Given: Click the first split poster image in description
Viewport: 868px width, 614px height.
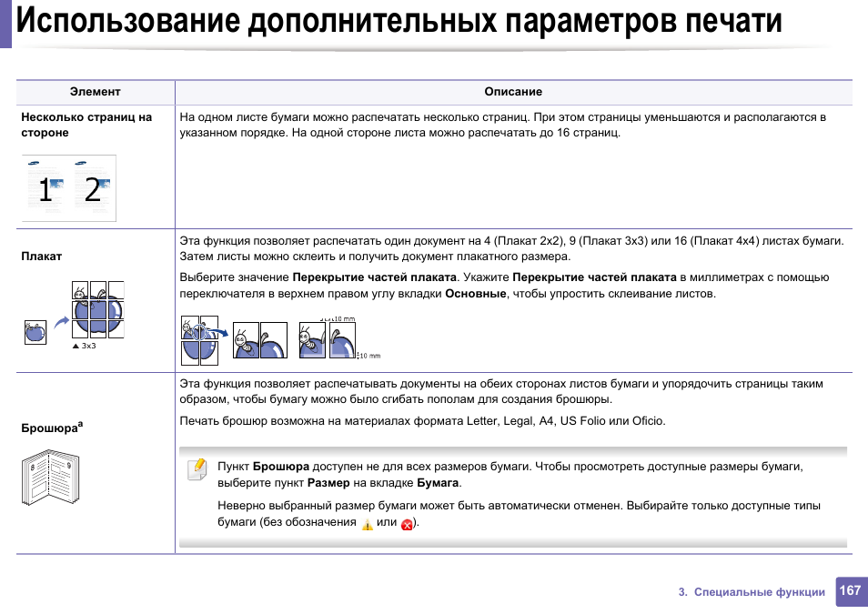Looking at the screenshot, I should (199, 339).
